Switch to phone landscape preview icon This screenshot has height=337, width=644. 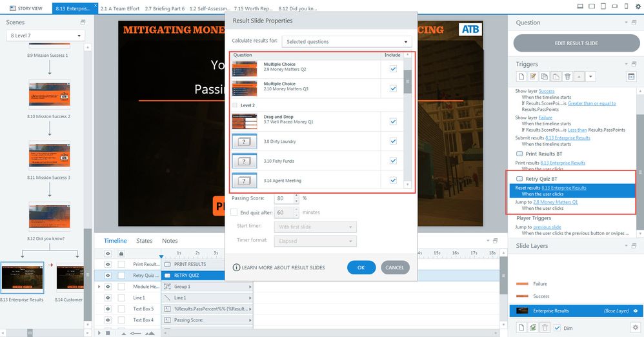click(614, 6)
